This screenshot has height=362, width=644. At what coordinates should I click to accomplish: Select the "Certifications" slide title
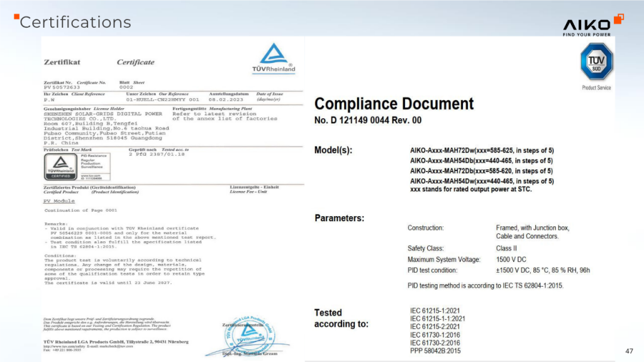tap(75, 22)
